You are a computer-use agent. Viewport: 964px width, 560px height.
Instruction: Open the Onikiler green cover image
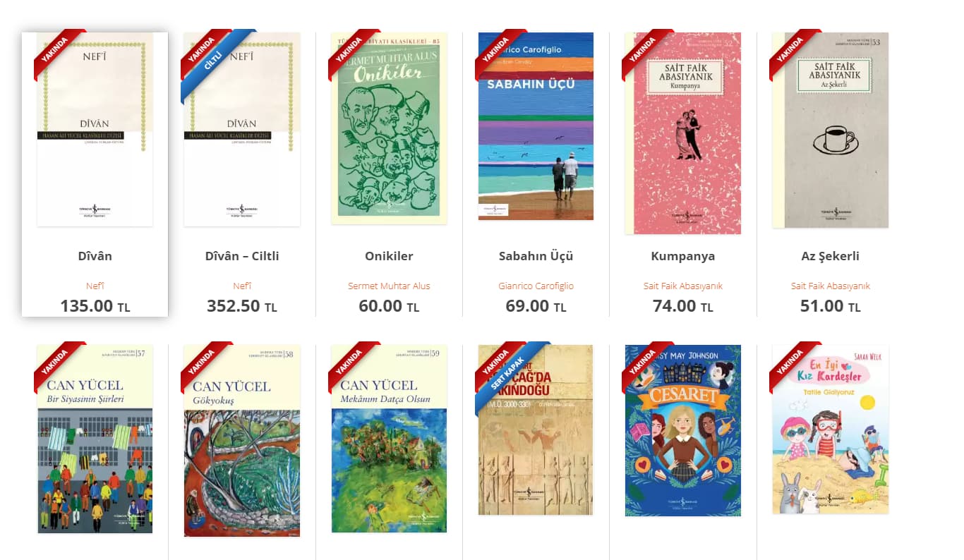pos(389,128)
